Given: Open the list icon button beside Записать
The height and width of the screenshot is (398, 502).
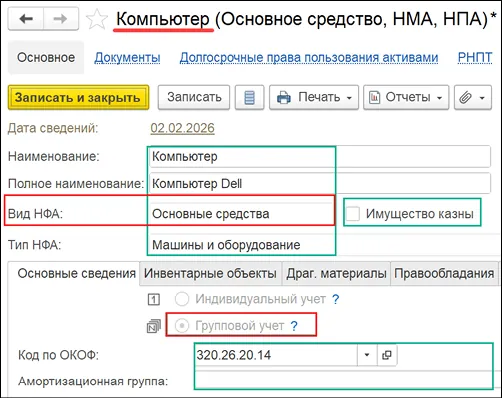Looking at the screenshot, I should pyautogui.click(x=249, y=97).
